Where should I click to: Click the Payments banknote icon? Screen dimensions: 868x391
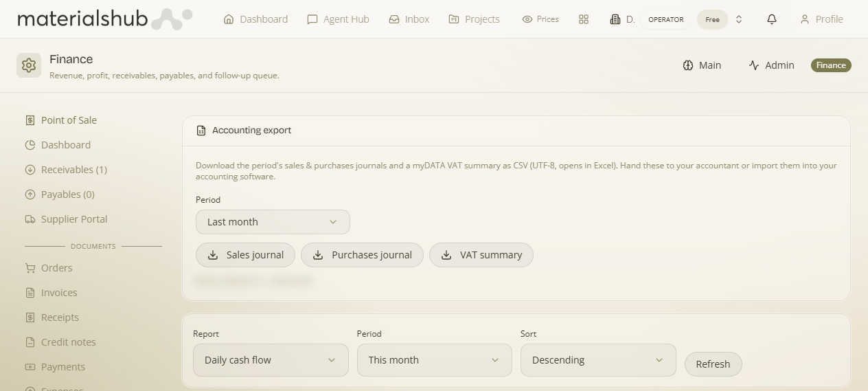[x=30, y=367]
